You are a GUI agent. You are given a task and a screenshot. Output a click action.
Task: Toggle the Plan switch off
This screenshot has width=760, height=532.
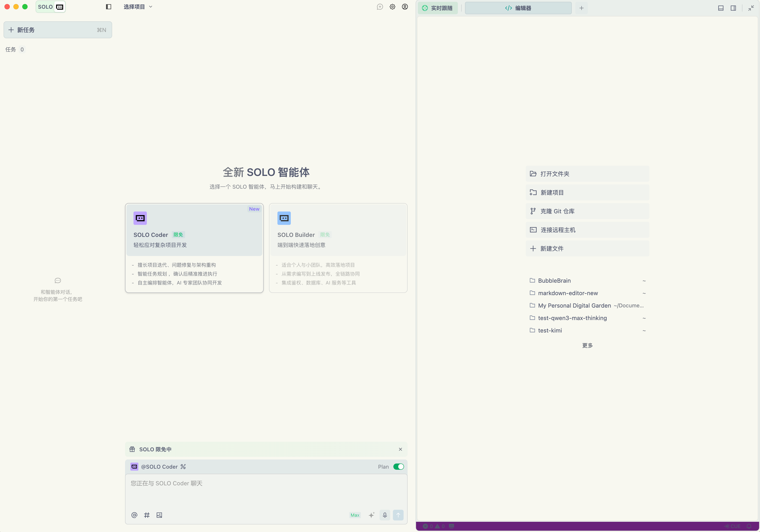[398, 466]
